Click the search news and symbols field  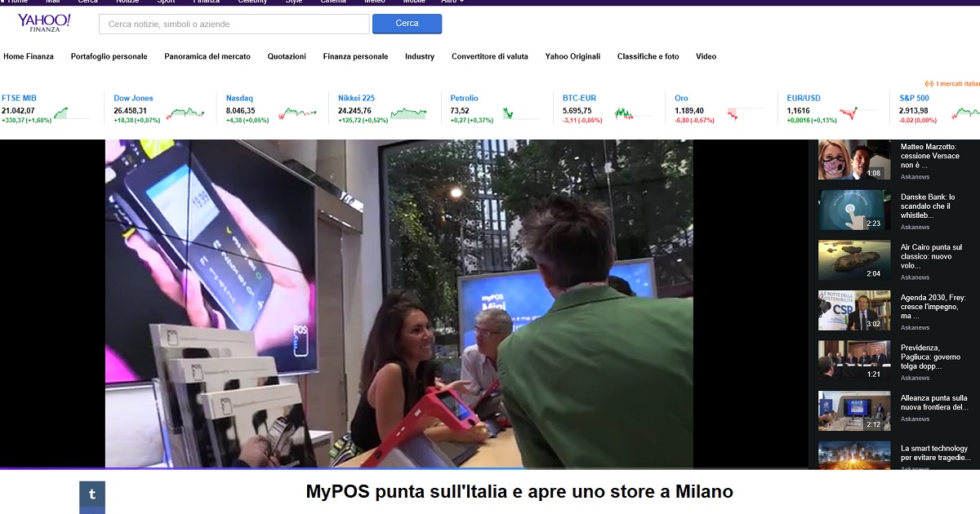coord(234,24)
